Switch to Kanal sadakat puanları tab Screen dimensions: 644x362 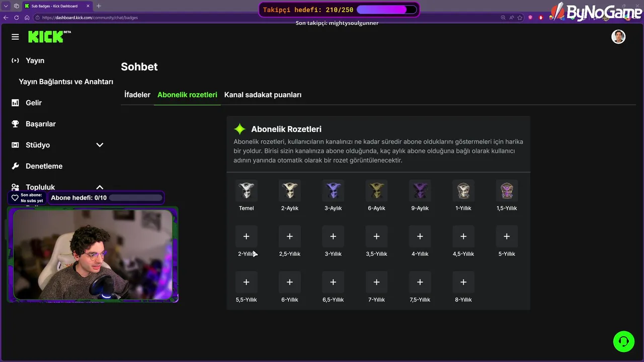click(263, 95)
